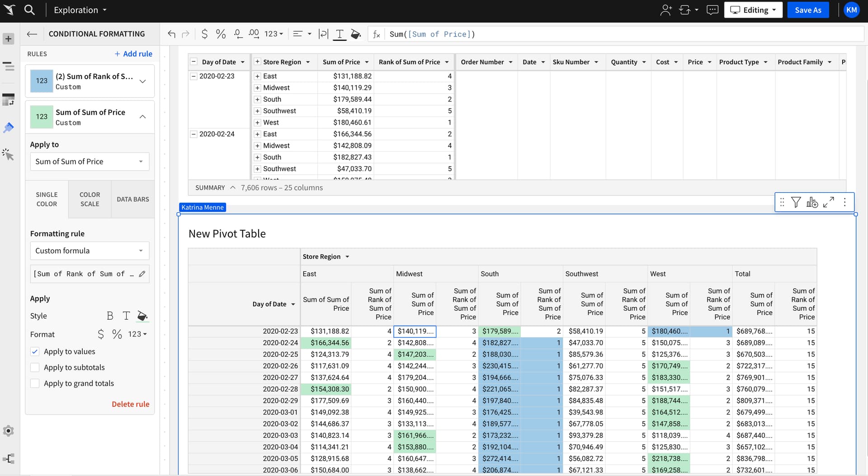868x476 pixels.
Task: Click the comments icon in header
Action: (712, 10)
